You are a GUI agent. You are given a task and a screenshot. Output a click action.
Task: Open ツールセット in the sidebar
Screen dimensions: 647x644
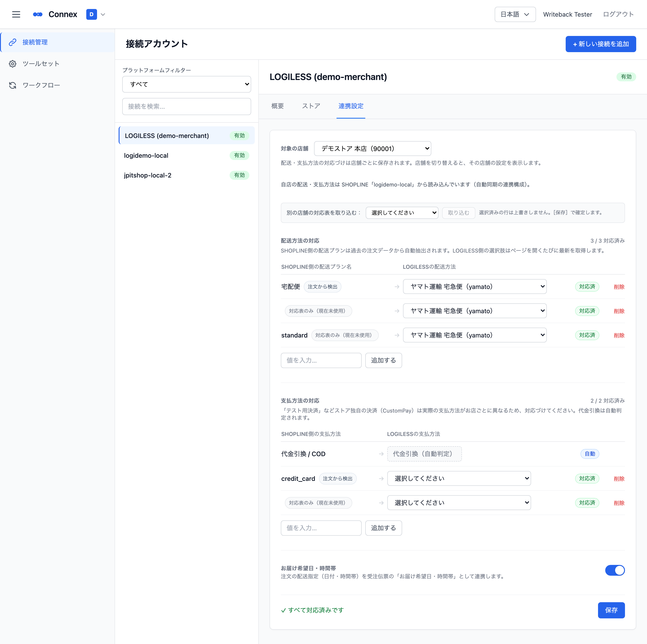(57, 64)
